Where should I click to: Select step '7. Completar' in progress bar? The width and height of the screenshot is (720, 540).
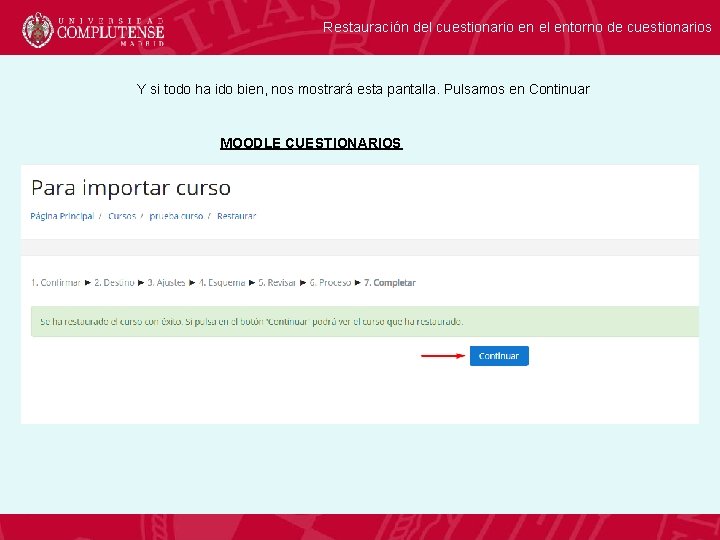(390, 282)
